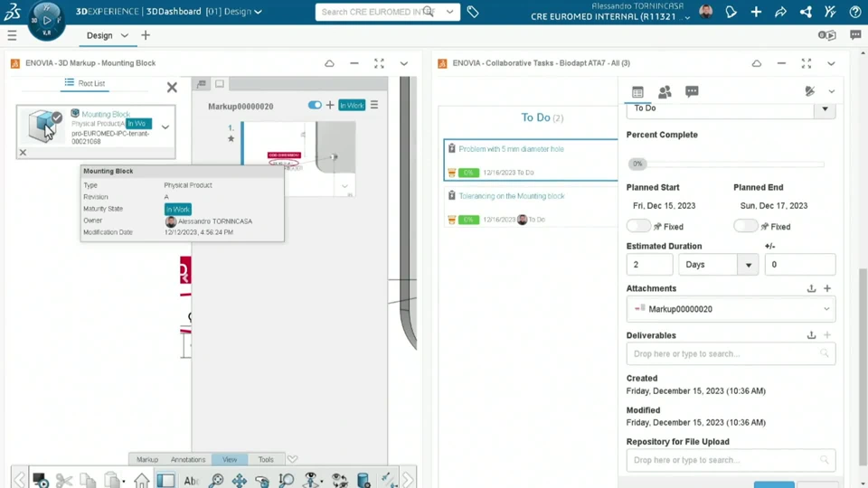Click the Mounting Block product link
Screen dimensions: 868x488
(x=106, y=114)
